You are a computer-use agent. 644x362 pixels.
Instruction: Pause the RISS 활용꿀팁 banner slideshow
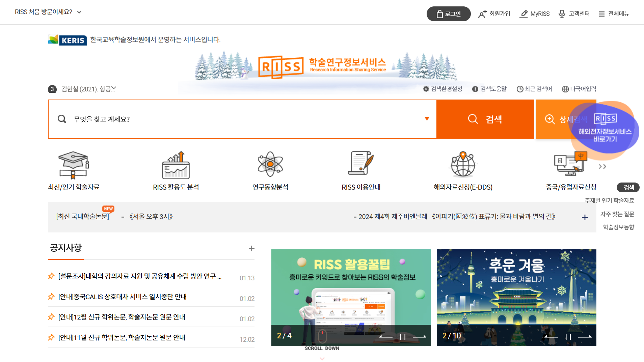coord(403,336)
